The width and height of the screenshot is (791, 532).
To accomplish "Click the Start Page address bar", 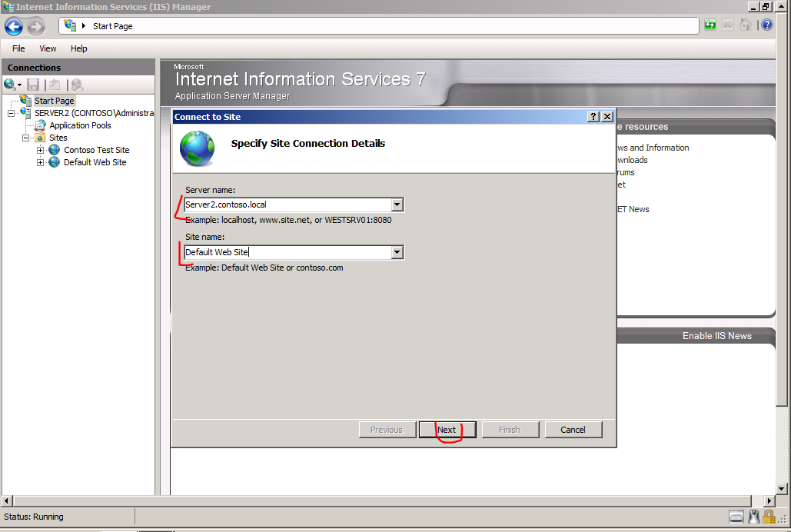I will (x=379, y=25).
